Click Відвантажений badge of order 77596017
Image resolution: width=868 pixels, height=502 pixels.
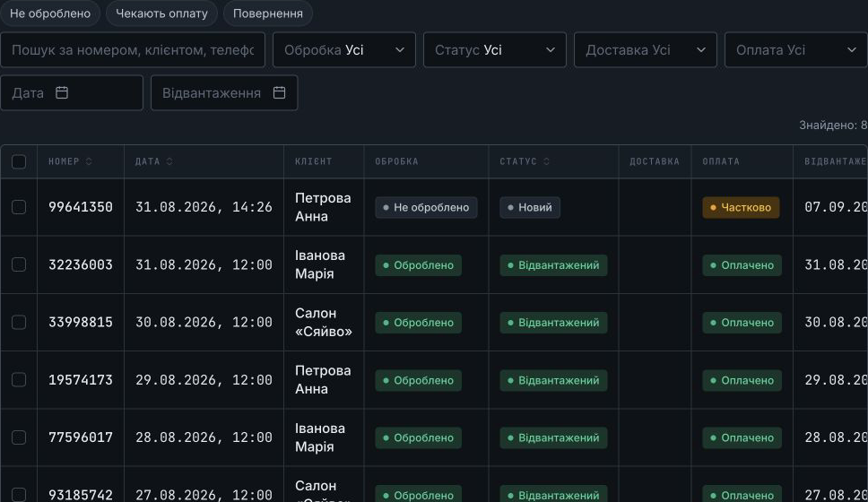pyautogui.click(x=553, y=437)
